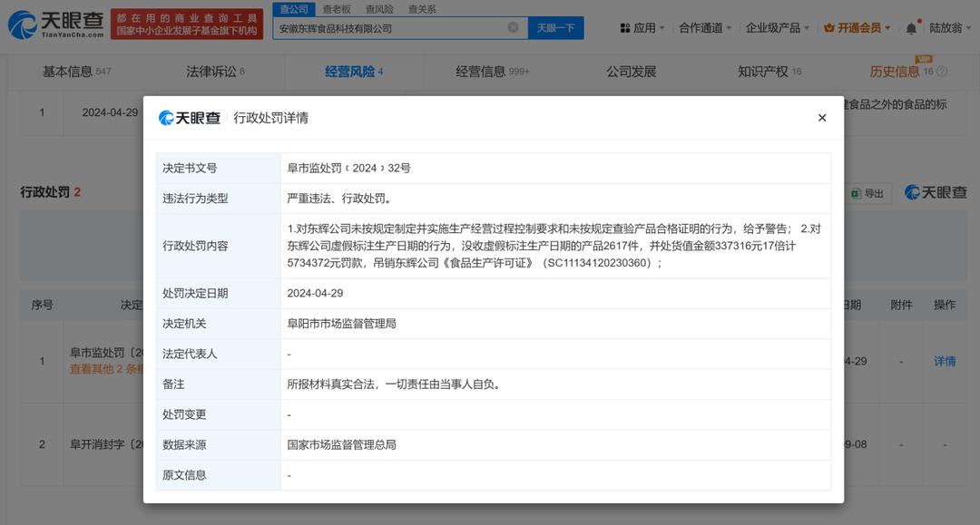Viewport: 980px width, 525px height.
Task: Click the 天眼查 logo in the dialog header
Action: point(190,117)
